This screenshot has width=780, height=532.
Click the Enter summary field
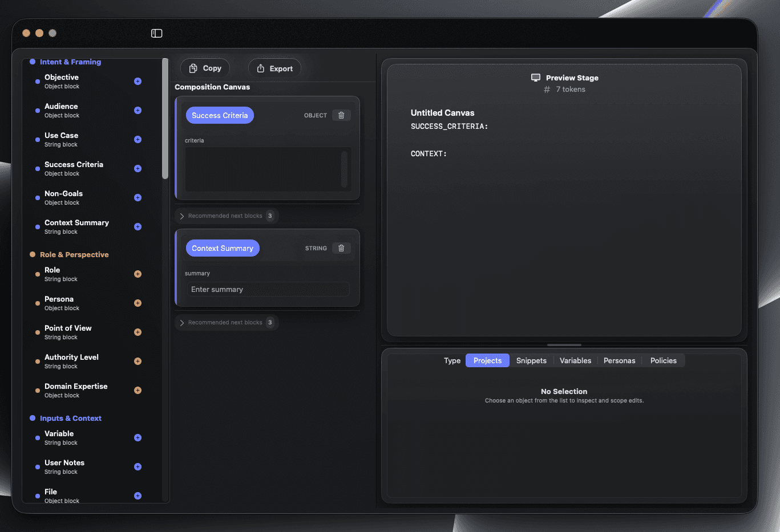(268, 290)
